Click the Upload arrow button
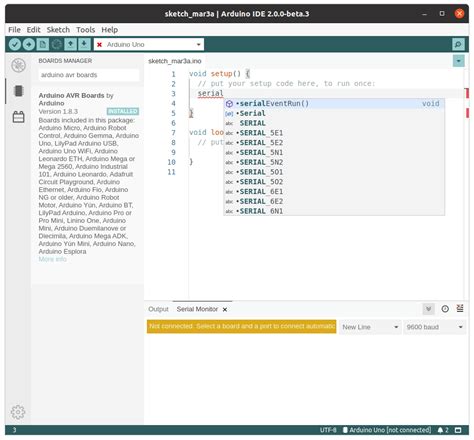Image resolution: width=474 pixels, height=440 pixels. (29, 44)
